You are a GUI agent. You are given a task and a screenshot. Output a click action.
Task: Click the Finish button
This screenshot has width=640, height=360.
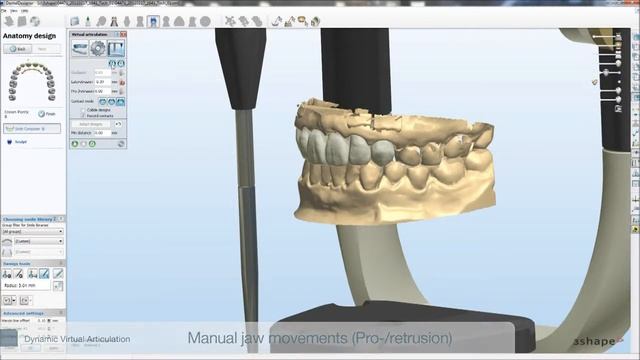pyautogui.click(x=47, y=114)
